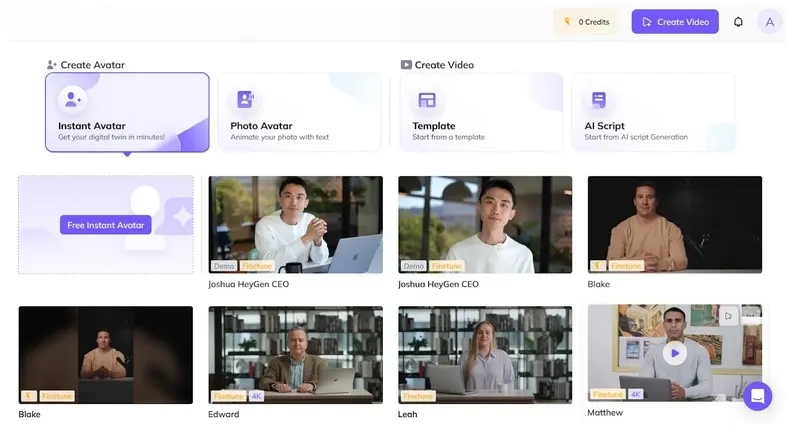Viewport: 800px width, 432px height.
Task: Click the create-video icon on Matthew's card
Action: pyautogui.click(x=728, y=317)
